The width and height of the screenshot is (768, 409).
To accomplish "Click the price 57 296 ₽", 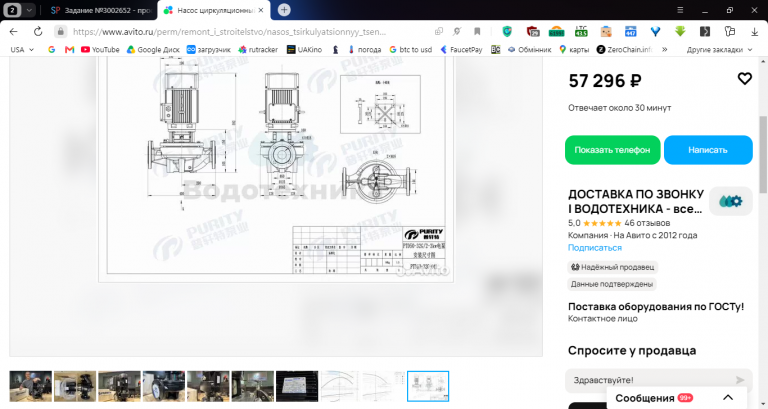I will tap(605, 80).
